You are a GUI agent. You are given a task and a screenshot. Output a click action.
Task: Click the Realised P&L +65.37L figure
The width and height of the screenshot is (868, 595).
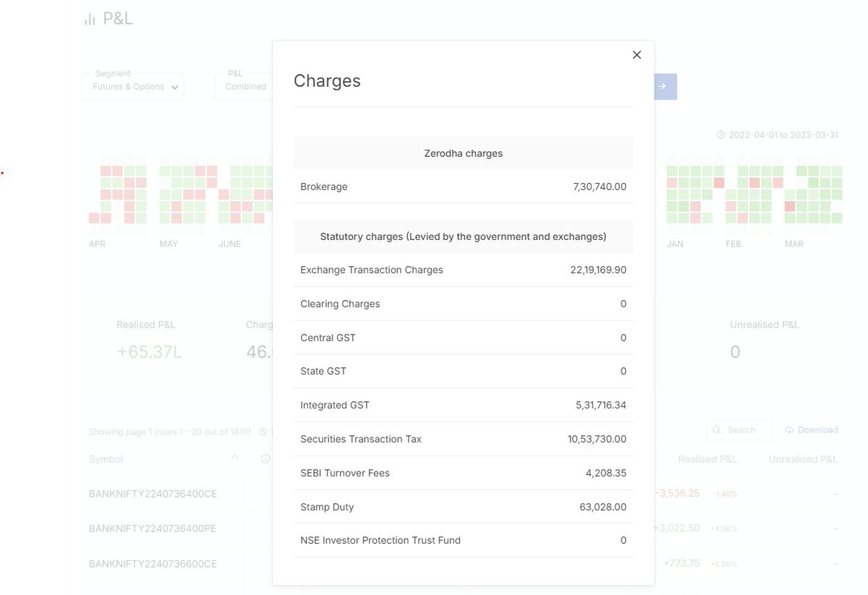pyautogui.click(x=149, y=352)
